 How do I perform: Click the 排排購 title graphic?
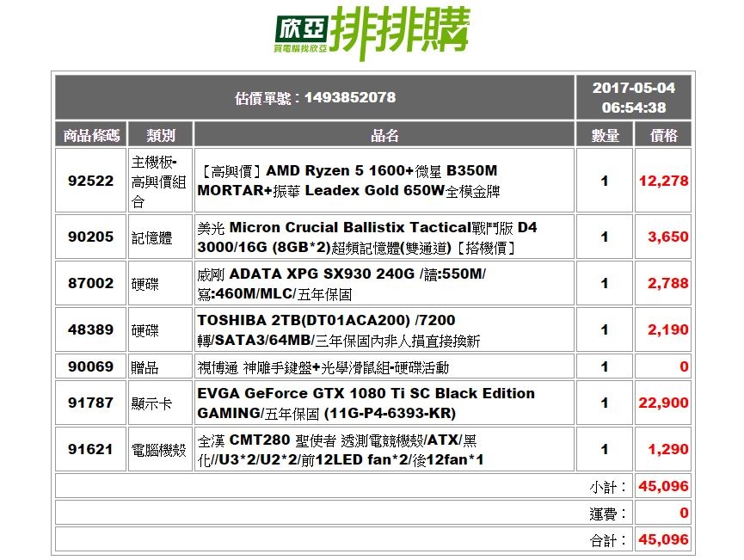point(400,33)
